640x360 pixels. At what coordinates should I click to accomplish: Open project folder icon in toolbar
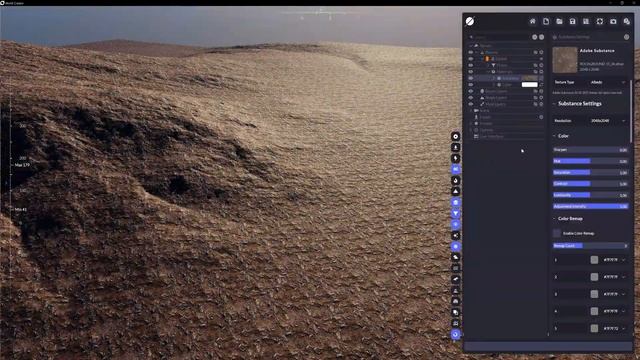pos(559,21)
